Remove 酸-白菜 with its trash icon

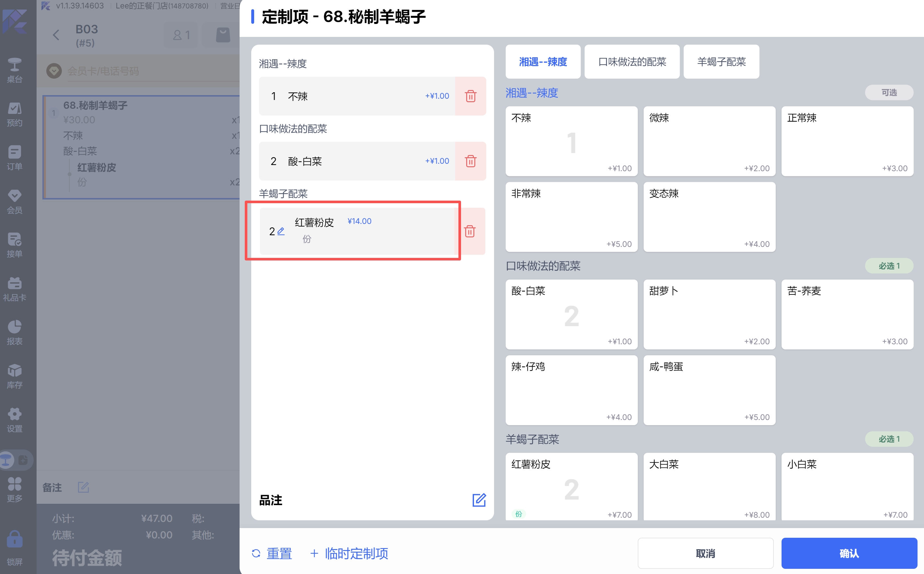tap(470, 161)
